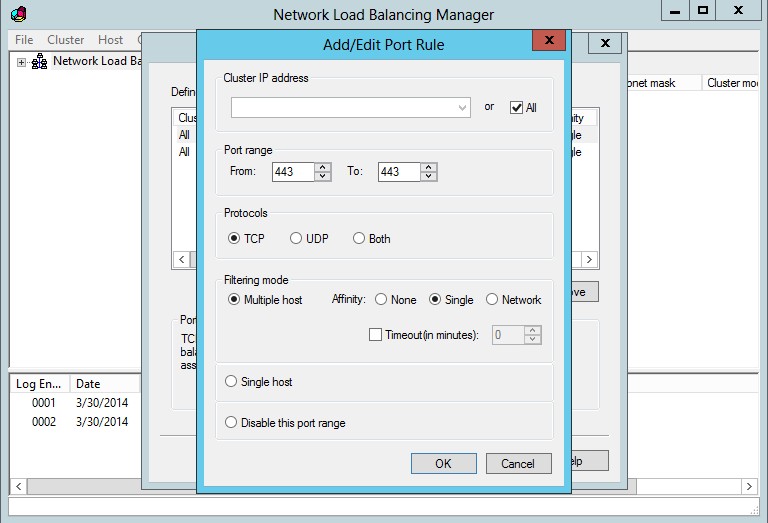This screenshot has height=523, width=768.
Task: Select the Network Load Balancing Clusters tree icon
Action: pos(40,62)
